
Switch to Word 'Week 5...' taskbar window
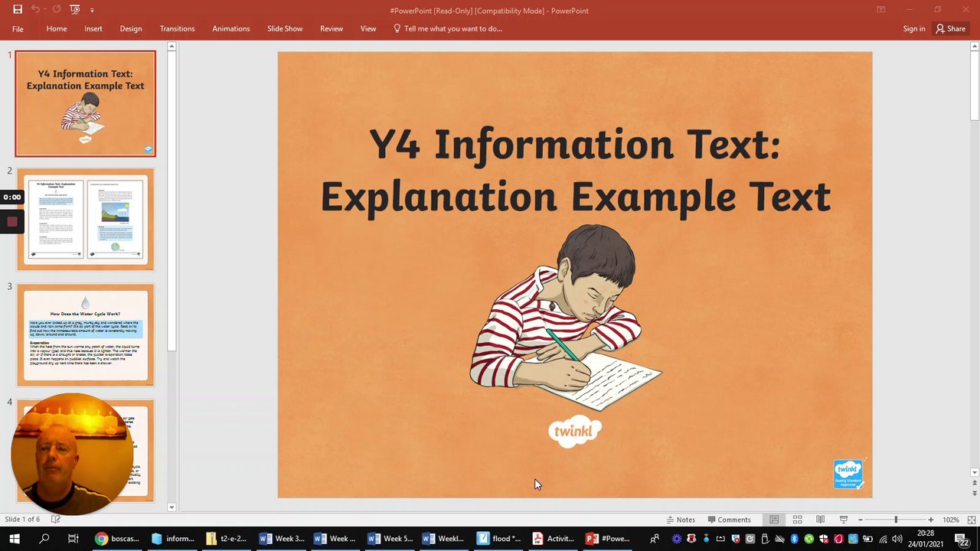pyautogui.click(x=390, y=539)
